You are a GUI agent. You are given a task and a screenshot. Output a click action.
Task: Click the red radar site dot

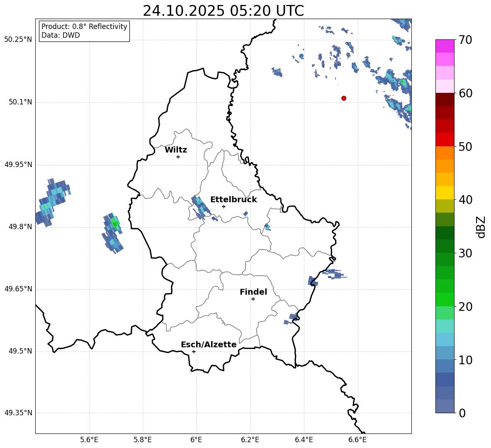click(344, 98)
